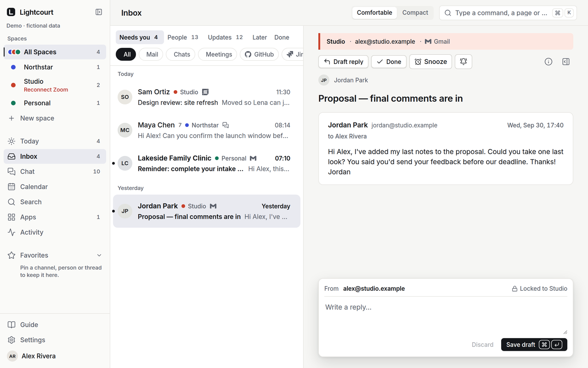Open Apps from the sidebar
This screenshot has height=368, width=588.
click(55, 217)
